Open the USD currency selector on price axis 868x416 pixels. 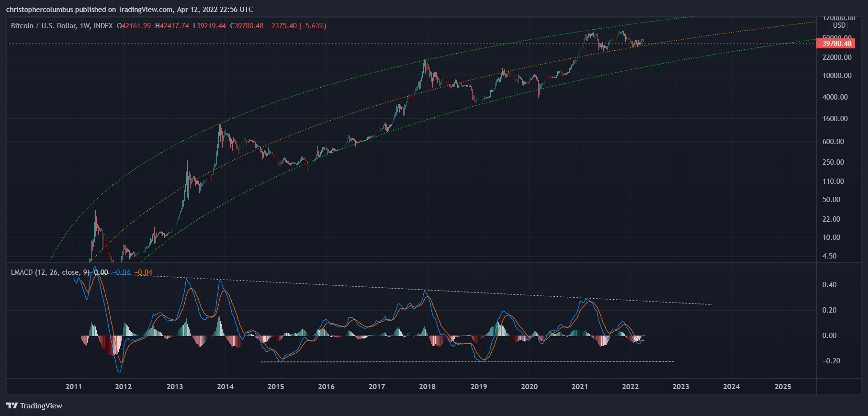click(839, 25)
